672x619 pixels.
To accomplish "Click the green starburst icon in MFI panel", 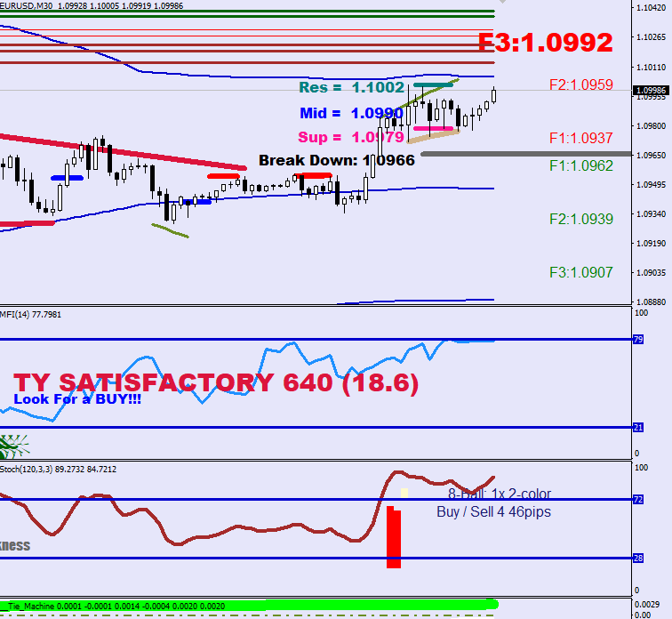I will [14, 445].
